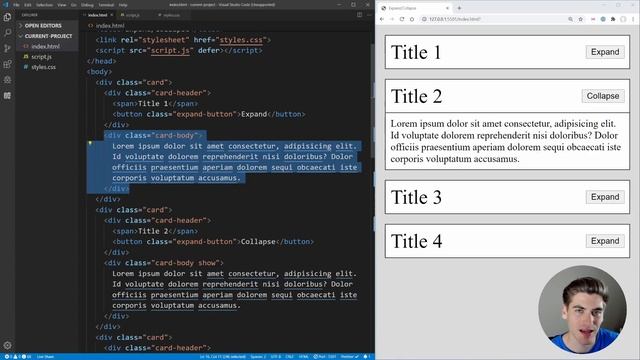
Task: Open the Extensions view in activity bar
Action: click(7, 64)
